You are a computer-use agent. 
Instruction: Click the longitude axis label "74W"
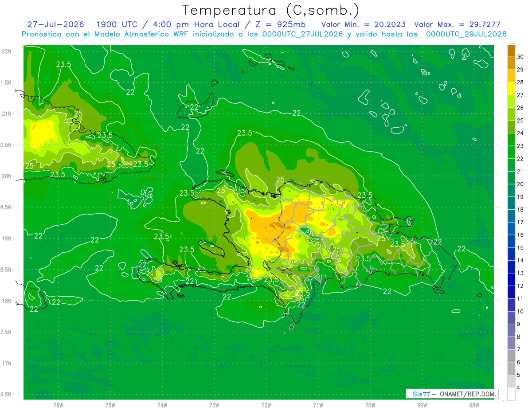[162, 405]
